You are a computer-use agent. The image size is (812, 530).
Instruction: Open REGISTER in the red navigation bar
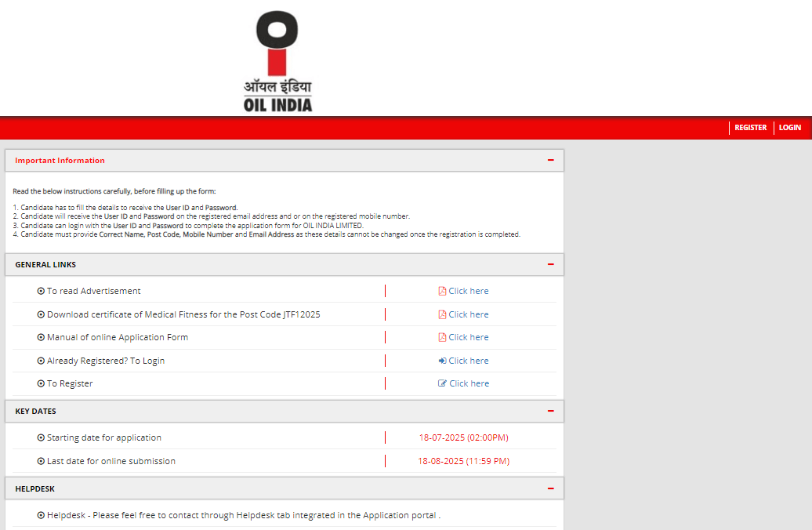[x=750, y=128]
